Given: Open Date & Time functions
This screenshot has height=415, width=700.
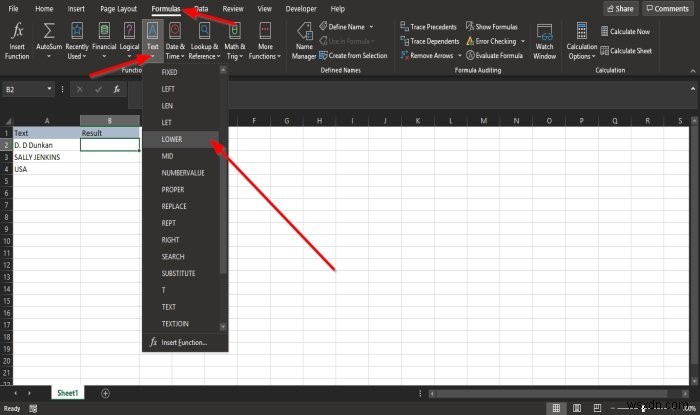Looking at the screenshot, I should [x=175, y=40].
